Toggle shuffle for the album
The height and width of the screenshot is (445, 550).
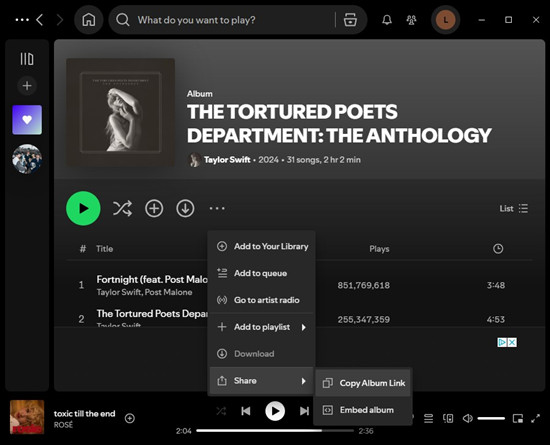[122, 208]
